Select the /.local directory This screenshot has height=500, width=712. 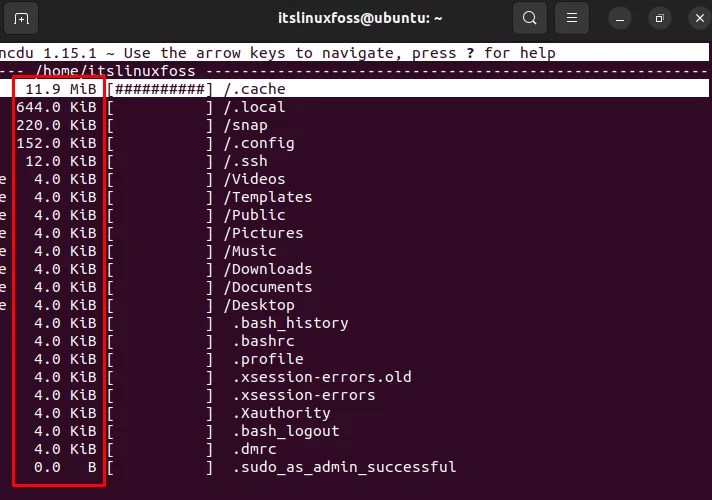[x=254, y=107]
